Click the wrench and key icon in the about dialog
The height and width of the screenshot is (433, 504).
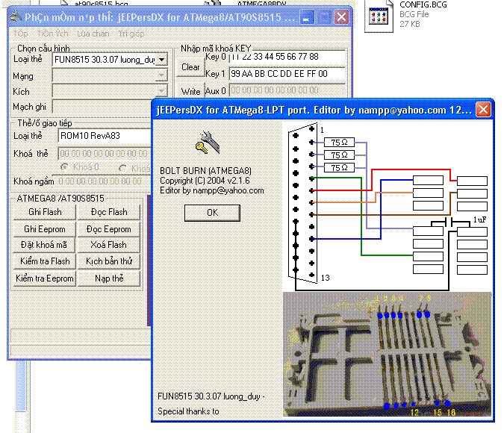pyautogui.click(x=208, y=143)
